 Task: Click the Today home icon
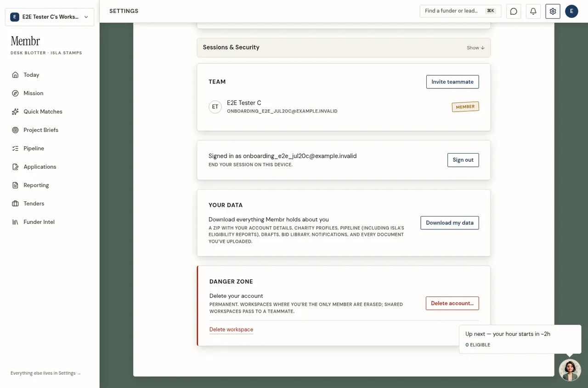pos(15,75)
